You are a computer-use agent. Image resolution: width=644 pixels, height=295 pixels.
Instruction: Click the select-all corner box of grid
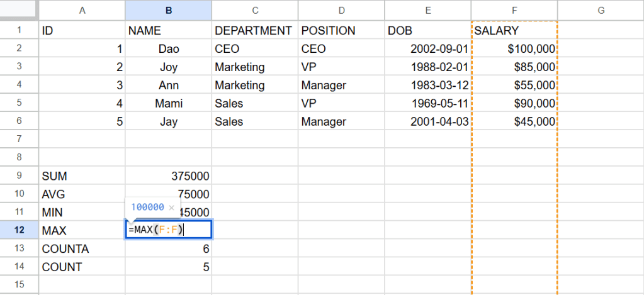19,9
